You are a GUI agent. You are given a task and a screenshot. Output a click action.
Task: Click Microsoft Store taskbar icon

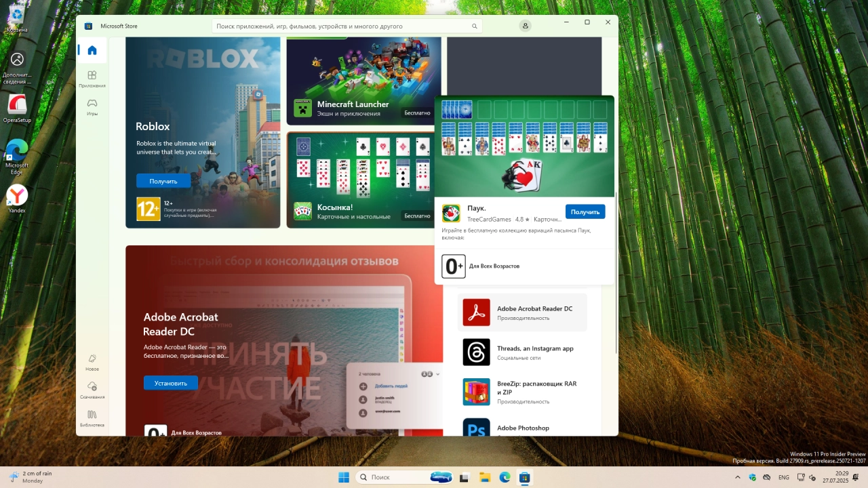(x=524, y=477)
